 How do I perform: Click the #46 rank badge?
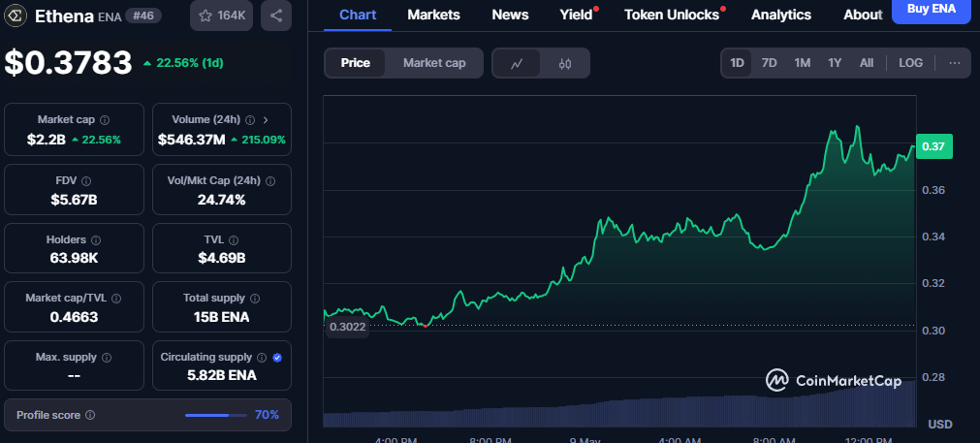[142, 16]
